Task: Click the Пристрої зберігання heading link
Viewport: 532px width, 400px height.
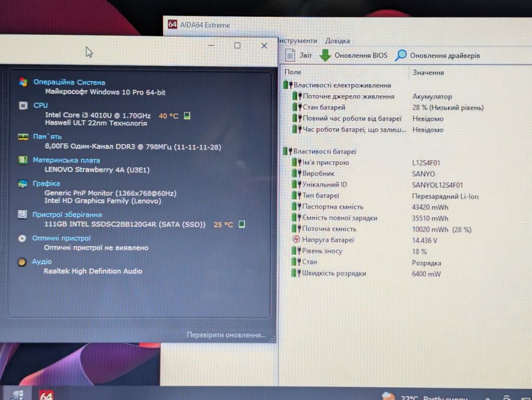Action: pyautogui.click(x=67, y=214)
